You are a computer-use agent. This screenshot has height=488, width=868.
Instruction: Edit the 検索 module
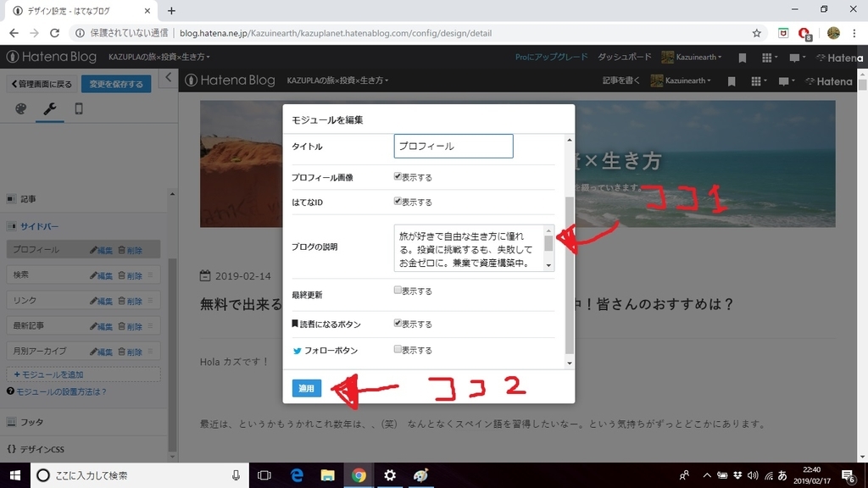click(102, 275)
